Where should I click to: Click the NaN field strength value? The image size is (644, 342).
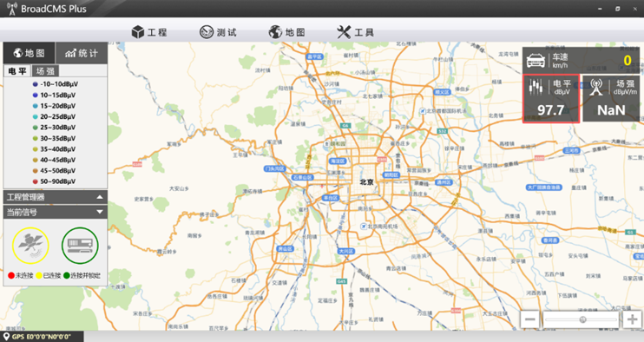pyautogui.click(x=611, y=109)
